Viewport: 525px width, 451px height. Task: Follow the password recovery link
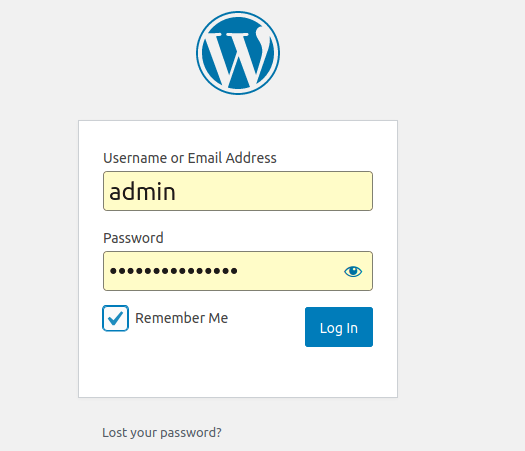pos(162,433)
